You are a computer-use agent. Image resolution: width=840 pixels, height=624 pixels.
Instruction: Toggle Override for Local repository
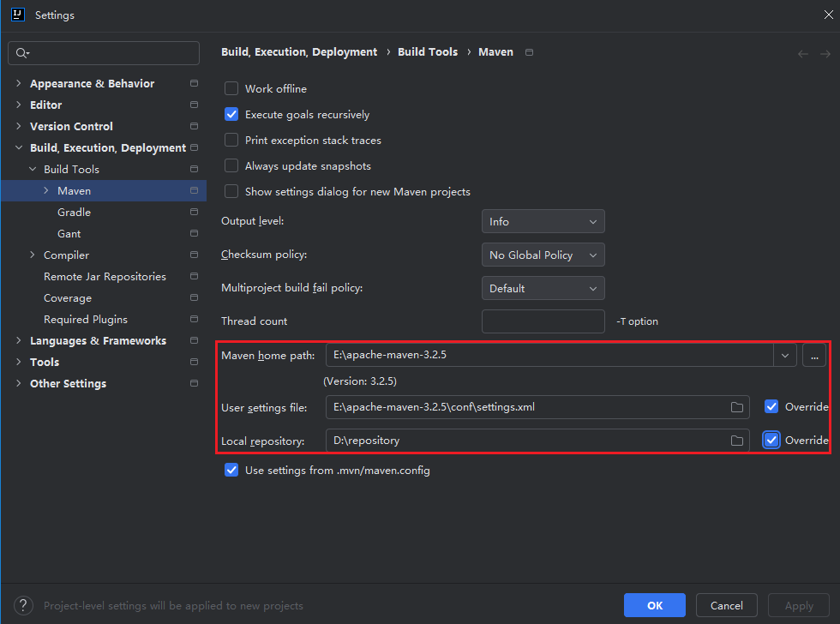771,441
